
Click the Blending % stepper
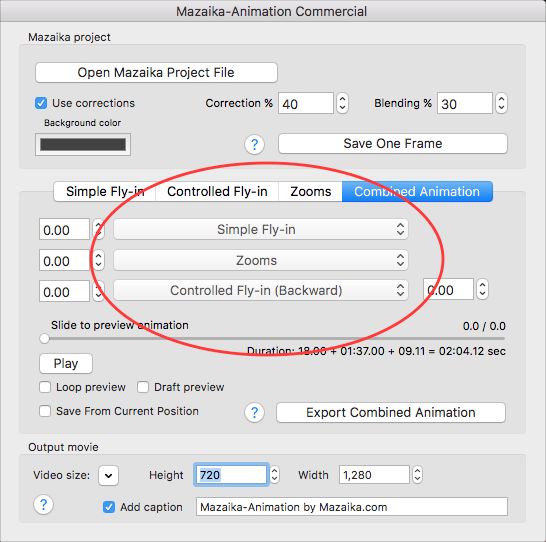click(x=501, y=103)
